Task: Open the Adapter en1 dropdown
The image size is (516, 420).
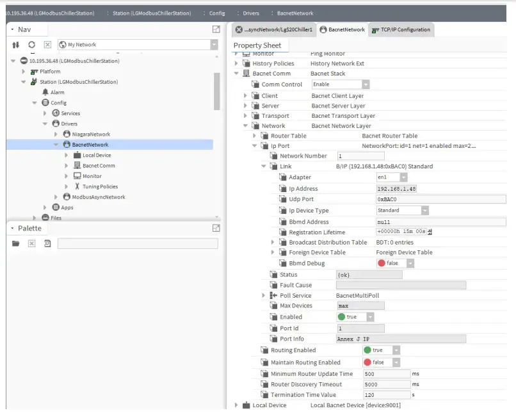Action: click(404, 177)
